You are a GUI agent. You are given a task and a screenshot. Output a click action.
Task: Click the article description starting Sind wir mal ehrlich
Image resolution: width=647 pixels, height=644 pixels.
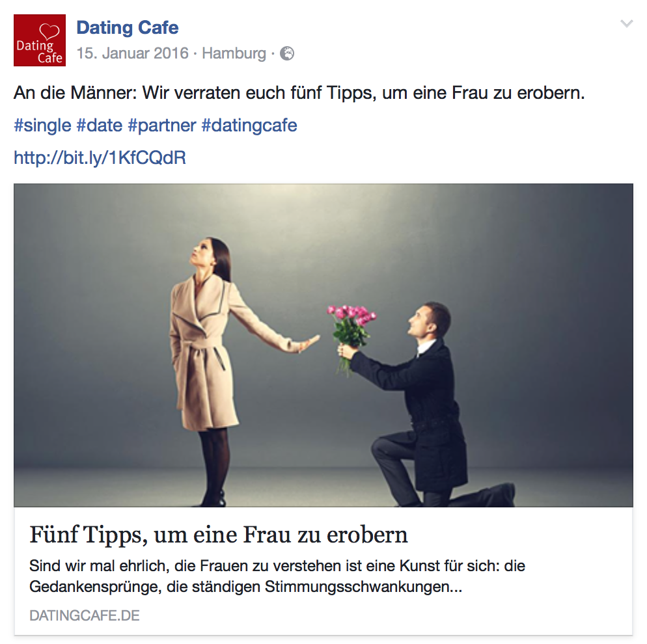tap(277, 576)
